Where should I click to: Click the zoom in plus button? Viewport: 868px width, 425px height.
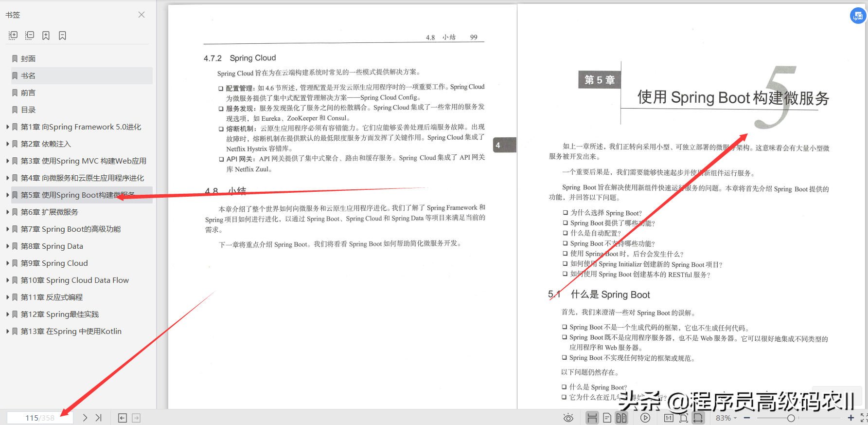tap(851, 418)
